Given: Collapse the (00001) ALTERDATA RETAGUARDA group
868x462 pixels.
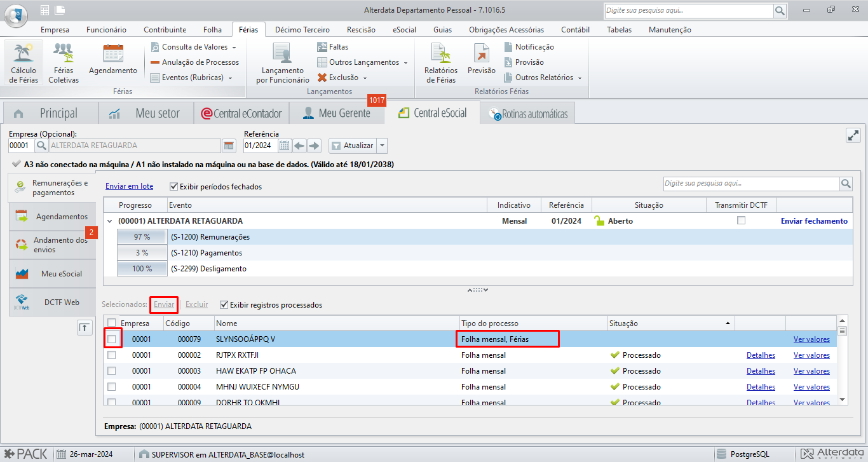Looking at the screenshot, I should (110, 221).
